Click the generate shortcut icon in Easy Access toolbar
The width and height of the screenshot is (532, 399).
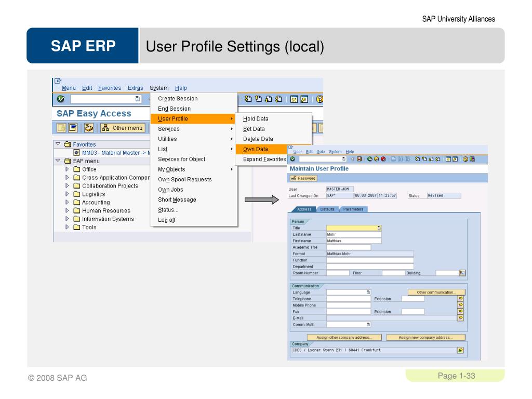(304, 99)
